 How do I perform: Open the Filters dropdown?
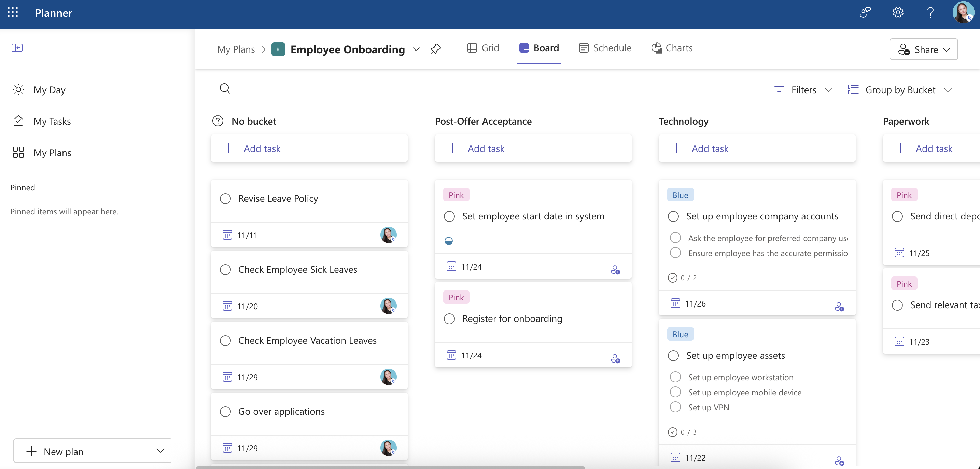point(803,89)
